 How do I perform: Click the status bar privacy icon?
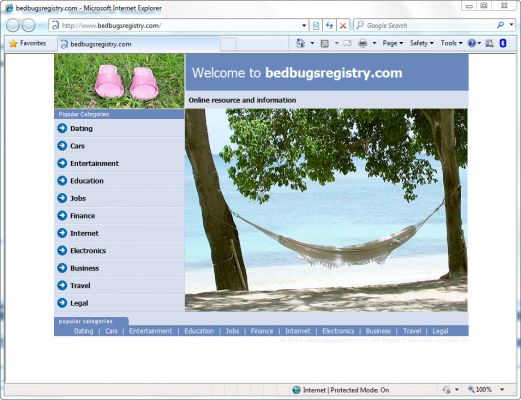coord(446,389)
